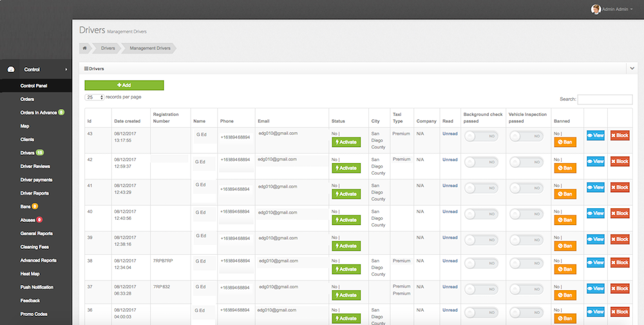Open Orders in sidebar
644x325 pixels.
pyautogui.click(x=27, y=99)
